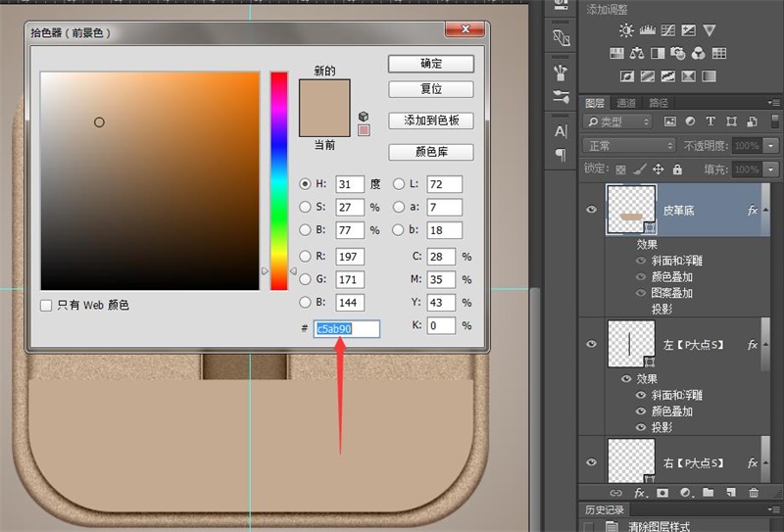Add a Levels adjustment
Screen dimensions: 784x532
coord(647,30)
